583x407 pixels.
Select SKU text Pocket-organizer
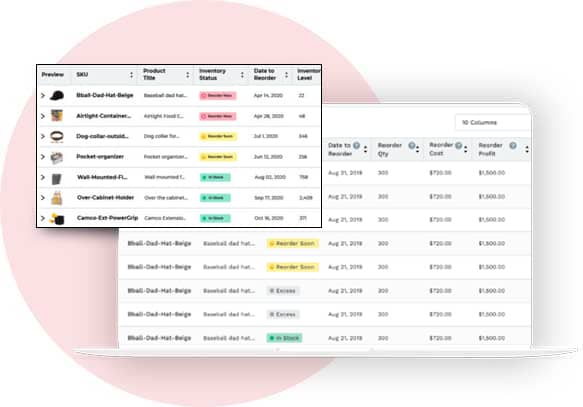[100, 157]
